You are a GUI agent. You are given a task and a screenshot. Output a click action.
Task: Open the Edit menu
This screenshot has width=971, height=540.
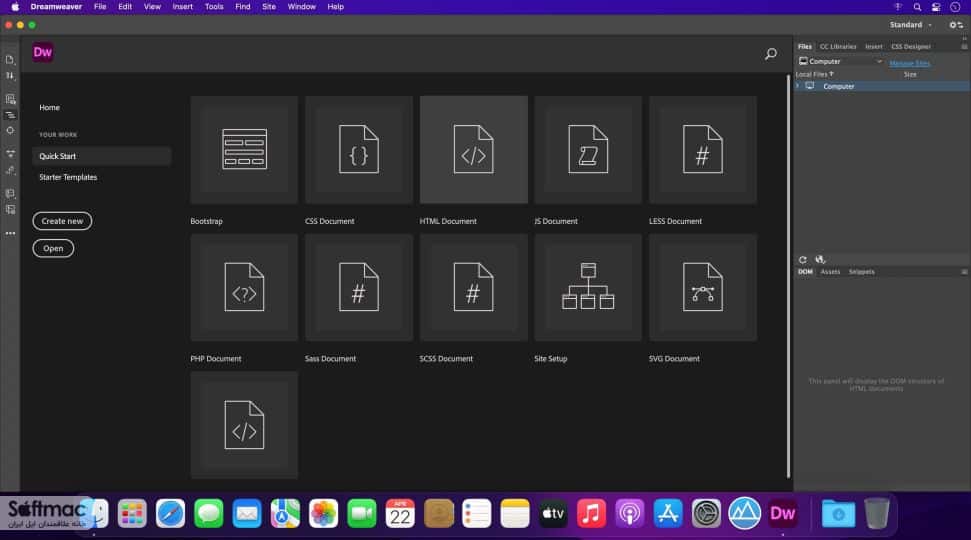coord(125,7)
